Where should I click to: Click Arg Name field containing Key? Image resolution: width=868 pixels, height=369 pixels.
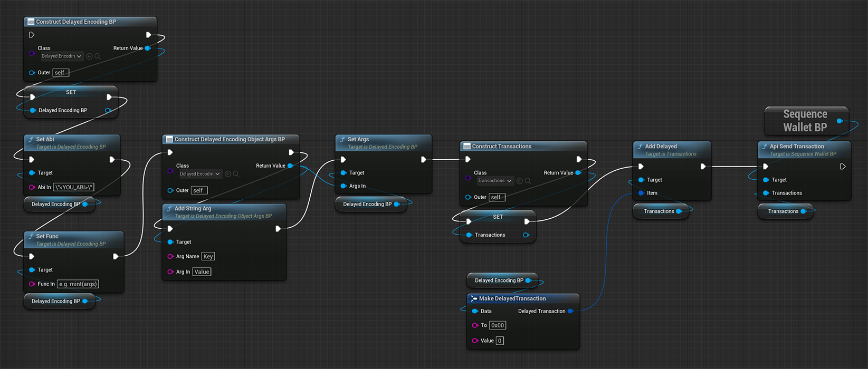(208, 257)
